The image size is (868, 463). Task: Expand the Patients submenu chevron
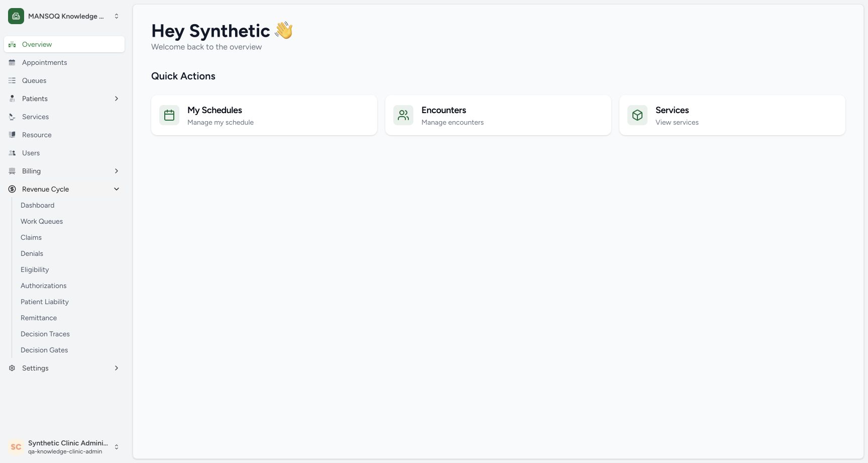point(117,99)
